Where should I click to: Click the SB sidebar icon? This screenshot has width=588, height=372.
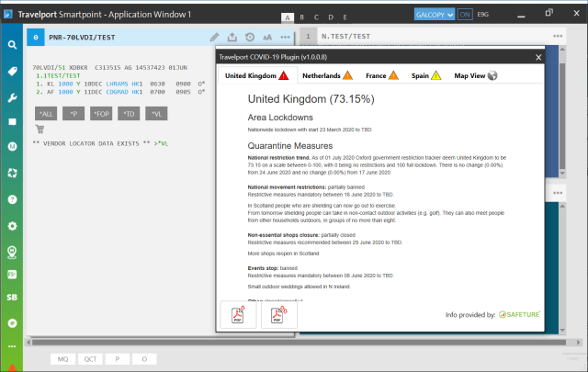point(12,298)
